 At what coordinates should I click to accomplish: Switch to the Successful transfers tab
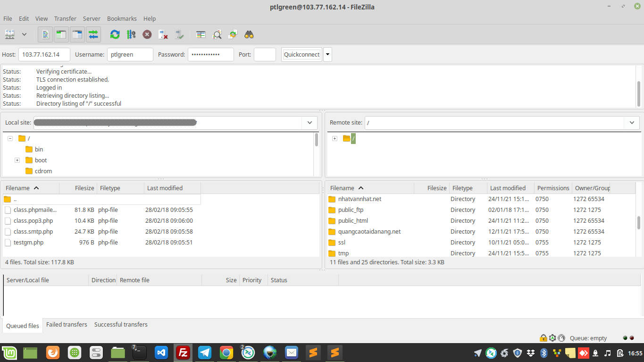(121, 325)
